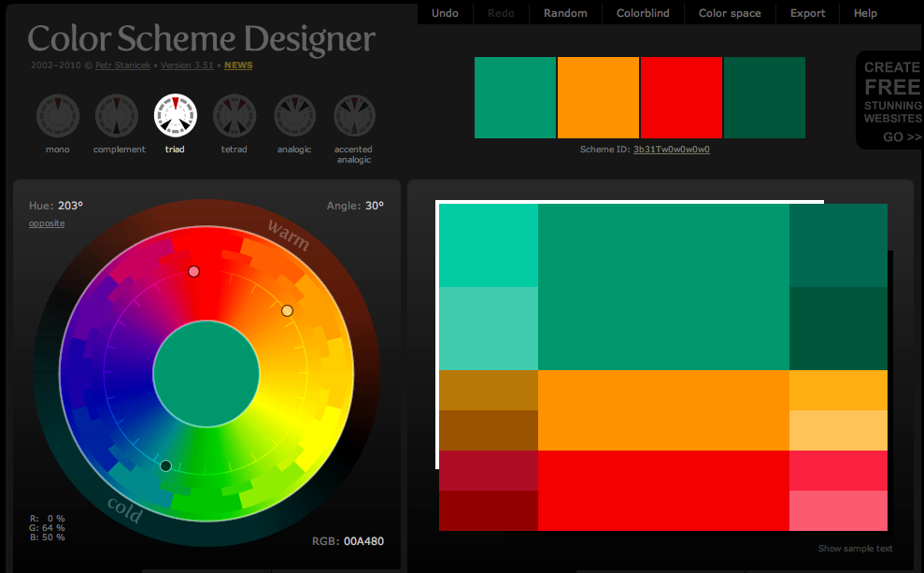This screenshot has width=924, height=573.
Task: Click the RGB 00A480 value
Action: (363, 541)
